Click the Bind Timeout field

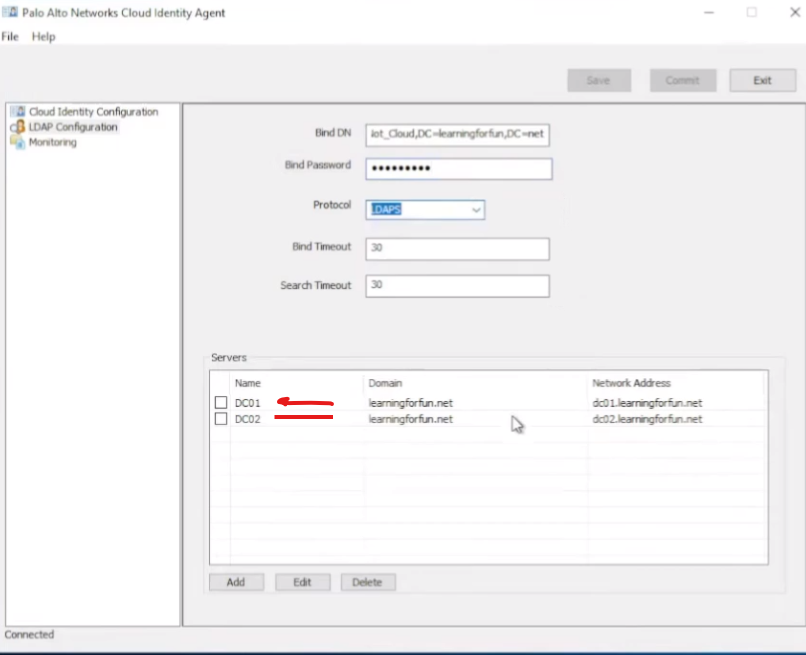(x=457, y=249)
